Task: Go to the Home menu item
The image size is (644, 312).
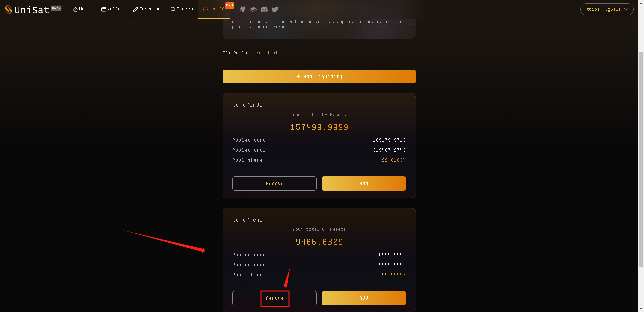Action: click(x=82, y=9)
